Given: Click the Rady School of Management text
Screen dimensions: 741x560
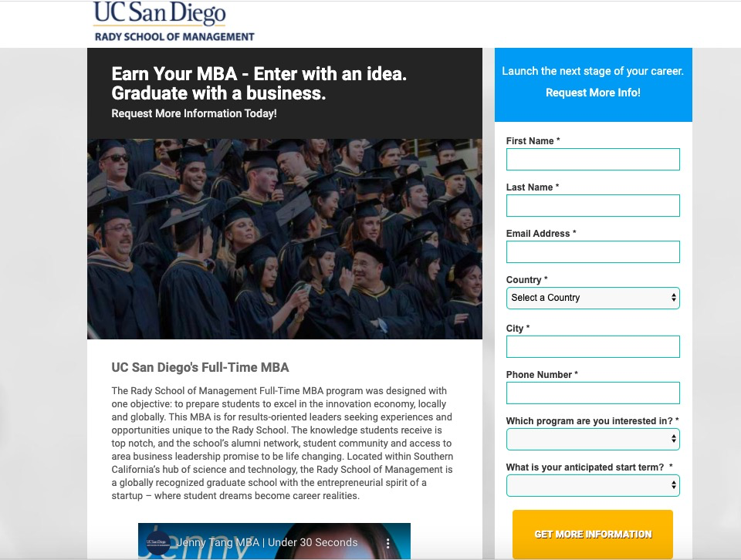Looking at the screenshot, I should coord(174,37).
